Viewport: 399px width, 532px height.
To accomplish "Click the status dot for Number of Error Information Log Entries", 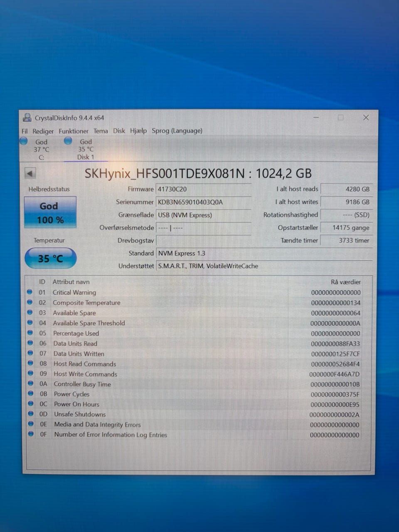I will point(31,433).
